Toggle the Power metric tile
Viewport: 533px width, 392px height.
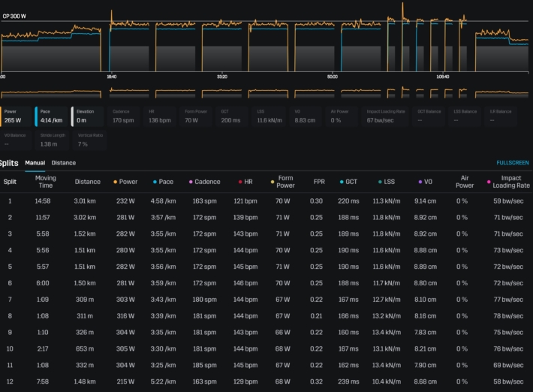point(17,116)
